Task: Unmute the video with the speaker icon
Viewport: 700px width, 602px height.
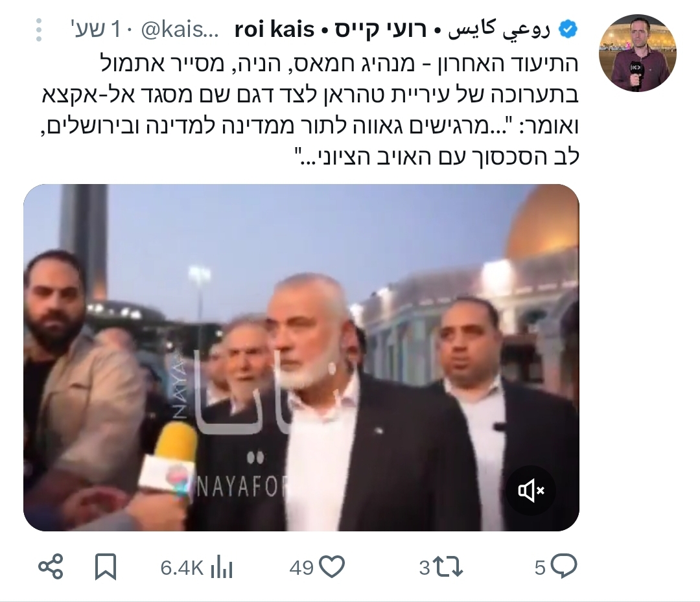Action: click(x=531, y=491)
